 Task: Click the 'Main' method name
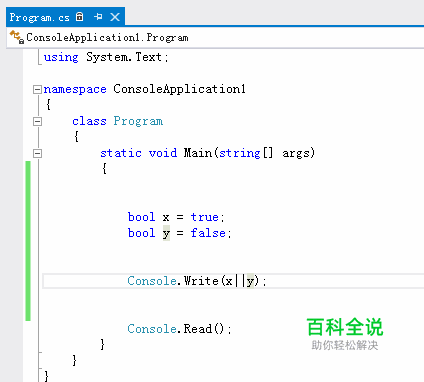198,153
